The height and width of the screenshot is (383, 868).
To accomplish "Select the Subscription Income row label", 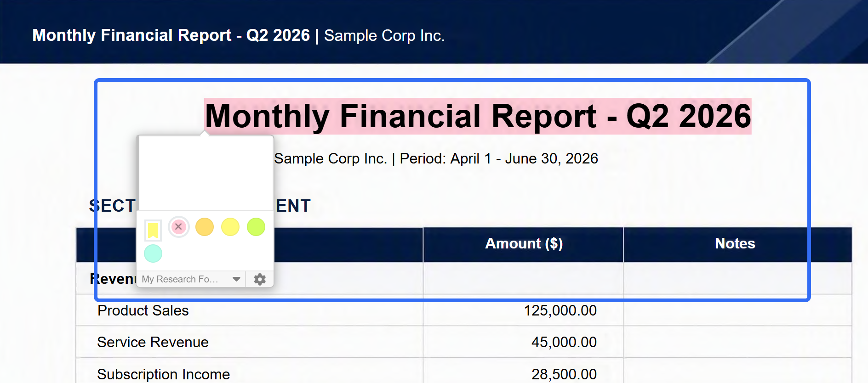I will 164,374.
